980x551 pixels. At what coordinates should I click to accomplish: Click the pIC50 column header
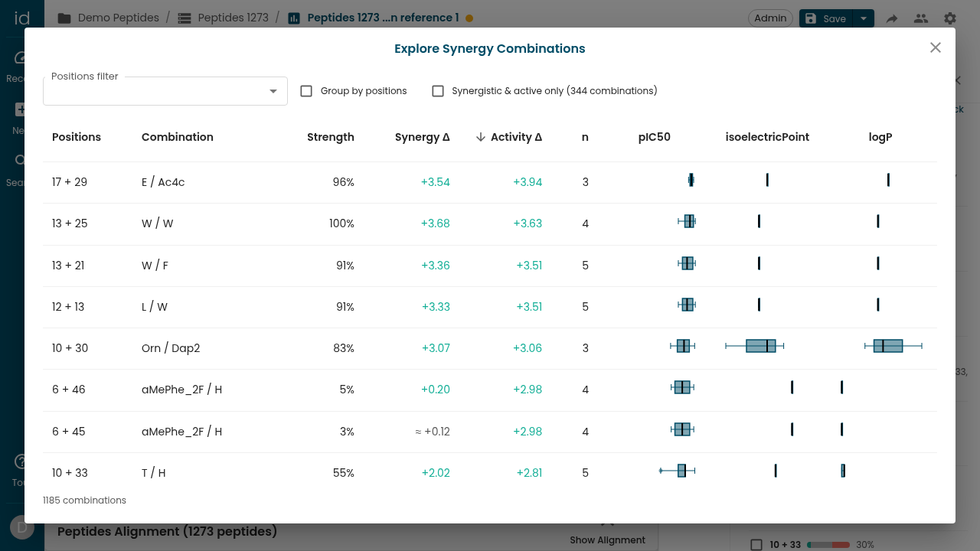pyautogui.click(x=655, y=137)
